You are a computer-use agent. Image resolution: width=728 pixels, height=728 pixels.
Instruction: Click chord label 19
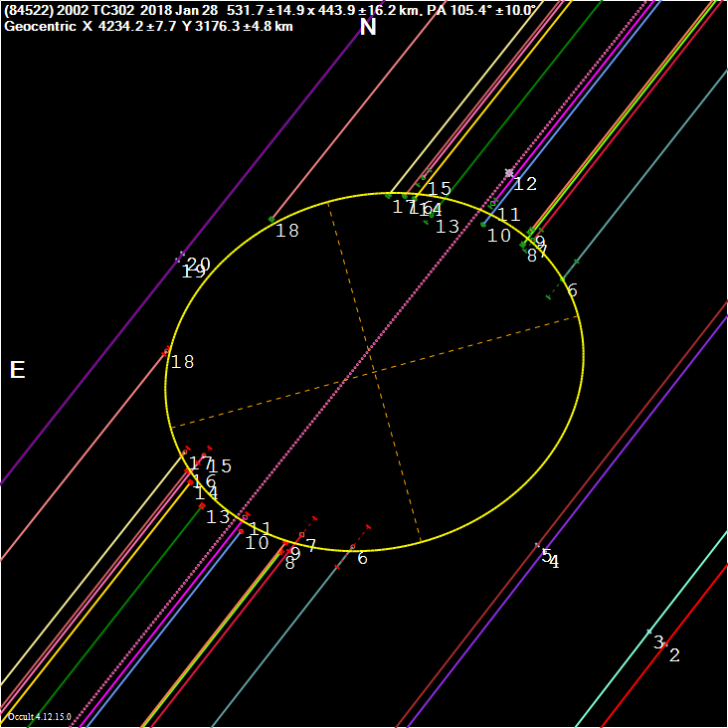(192, 272)
